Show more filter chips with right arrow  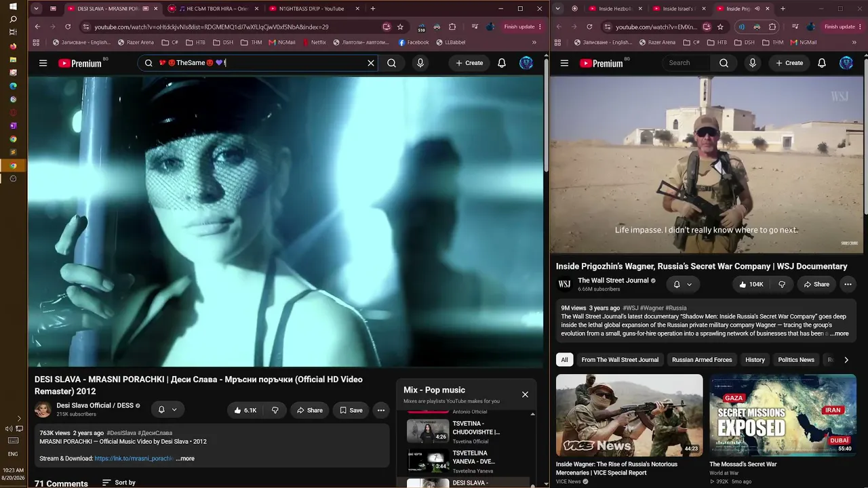(x=846, y=360)
